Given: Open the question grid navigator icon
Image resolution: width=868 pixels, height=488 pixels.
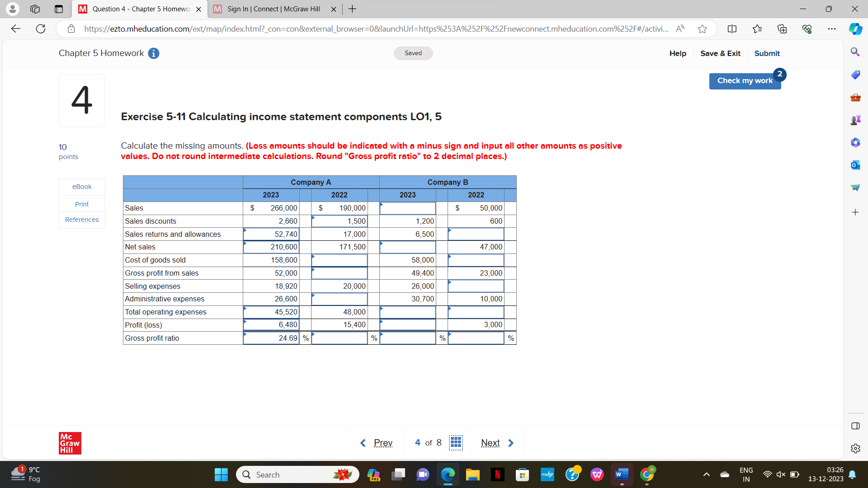Looking at the screenshot, I should (456, 442).
